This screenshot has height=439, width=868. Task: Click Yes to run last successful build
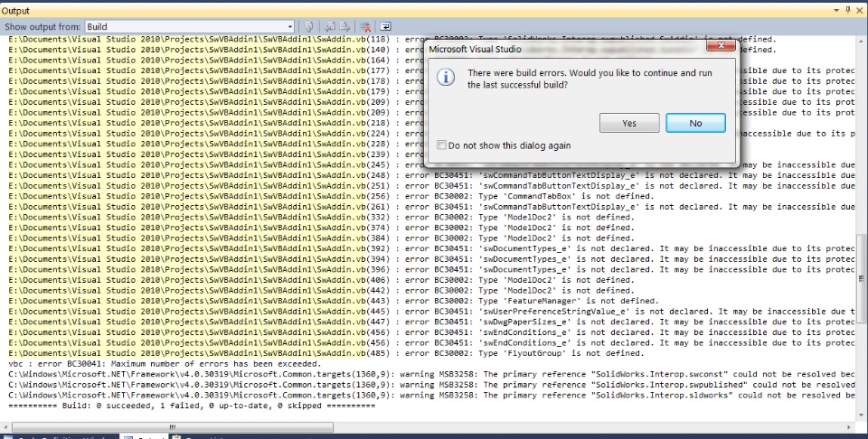click(x=629, y=123)
